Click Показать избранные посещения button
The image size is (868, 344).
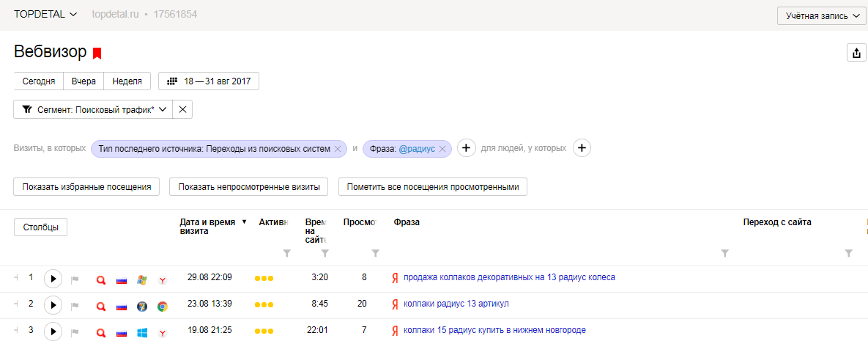click(86, 187)
